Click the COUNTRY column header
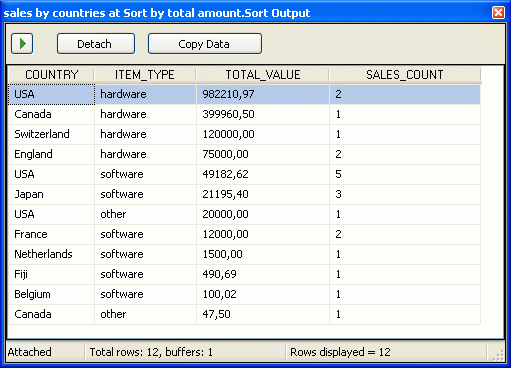Image resolution: width=511 pixels, height=368 pixels. coord(51,75)
